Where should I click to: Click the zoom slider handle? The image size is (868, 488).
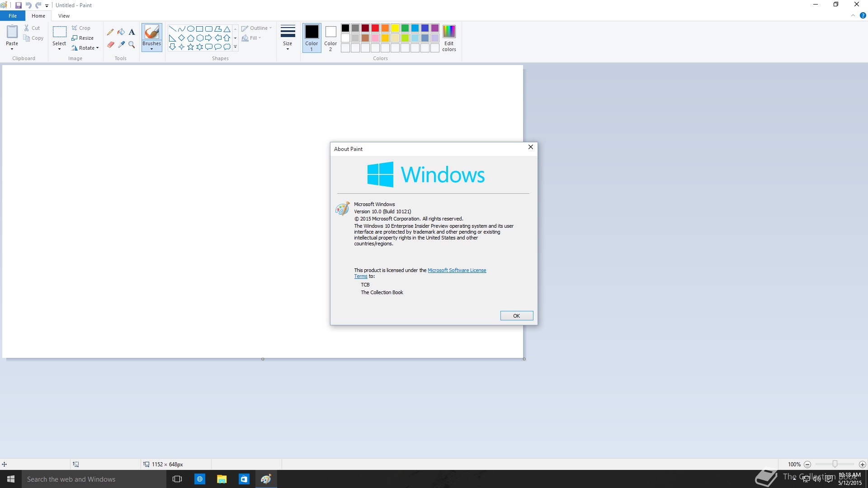click(x=835, y=464)
